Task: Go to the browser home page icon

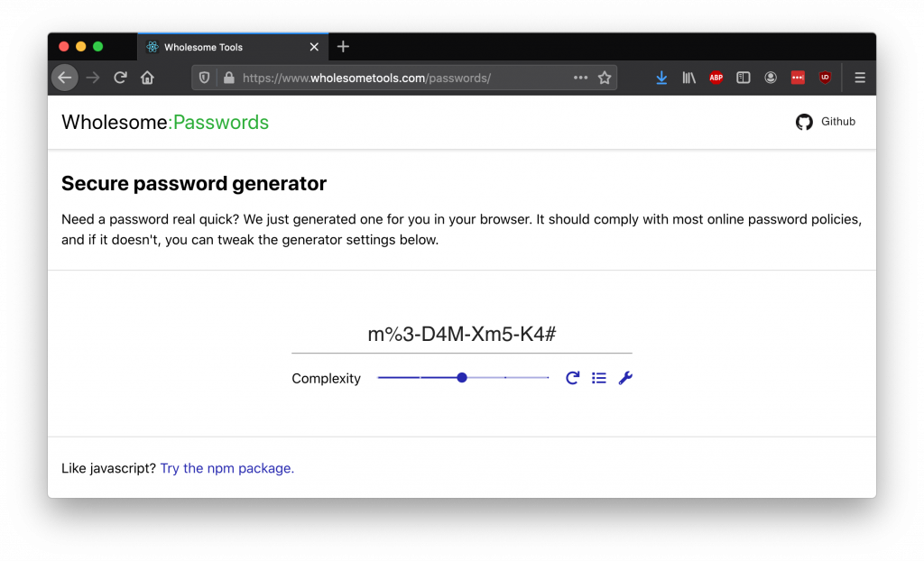Action: click(147, 78)
